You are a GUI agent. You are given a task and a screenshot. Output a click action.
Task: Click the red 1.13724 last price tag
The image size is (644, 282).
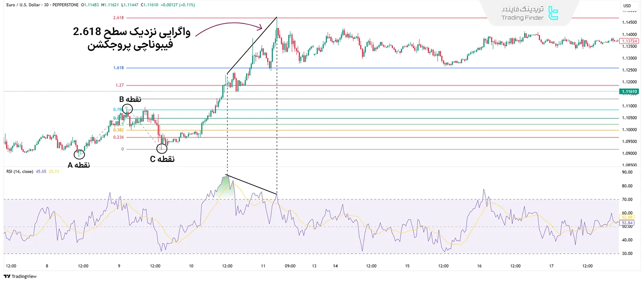click(x=629, y=41)
